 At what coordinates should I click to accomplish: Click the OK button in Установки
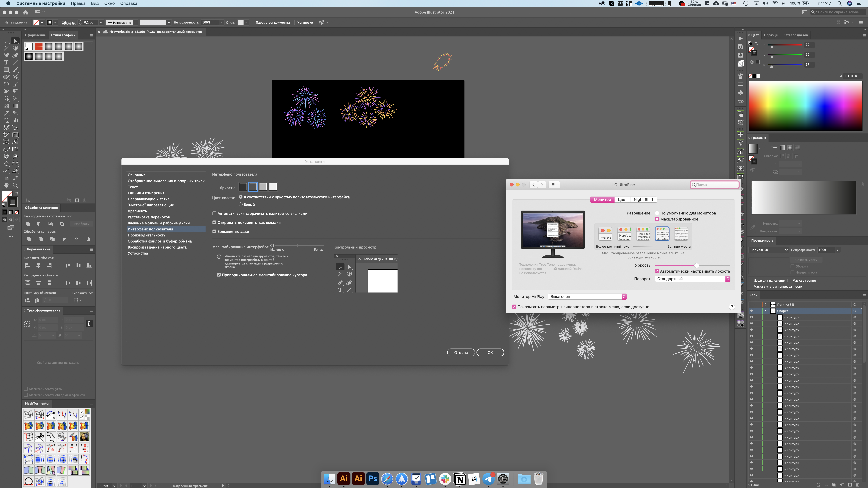pos(490,353)
